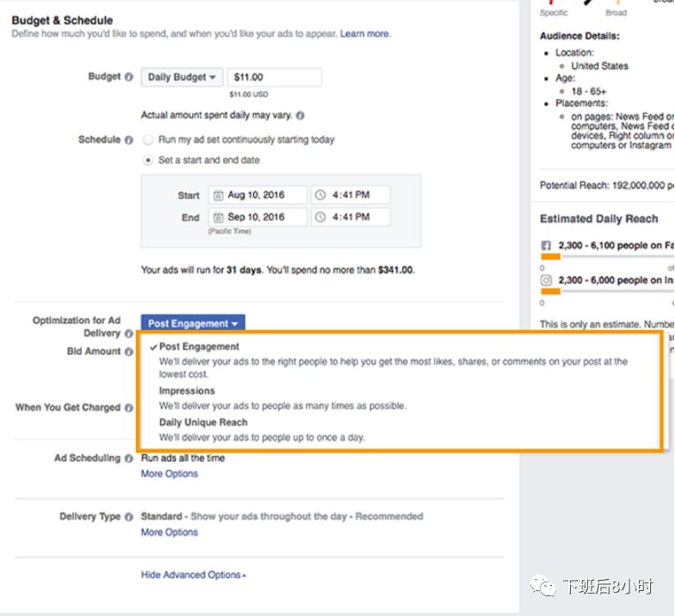This screenshot has height=616, width=675.
Task: Click the Instagram icon in Estimated Daily Reach
Action: click(546, 281)
